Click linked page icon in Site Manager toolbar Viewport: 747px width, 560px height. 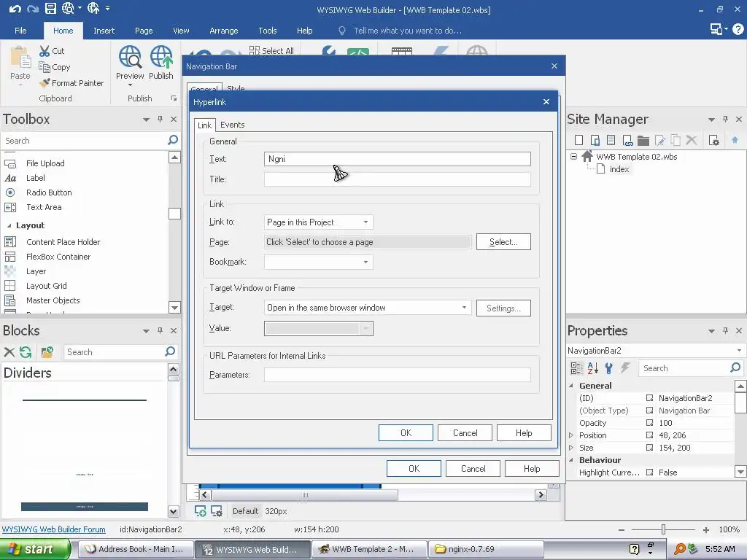(627, 140)
